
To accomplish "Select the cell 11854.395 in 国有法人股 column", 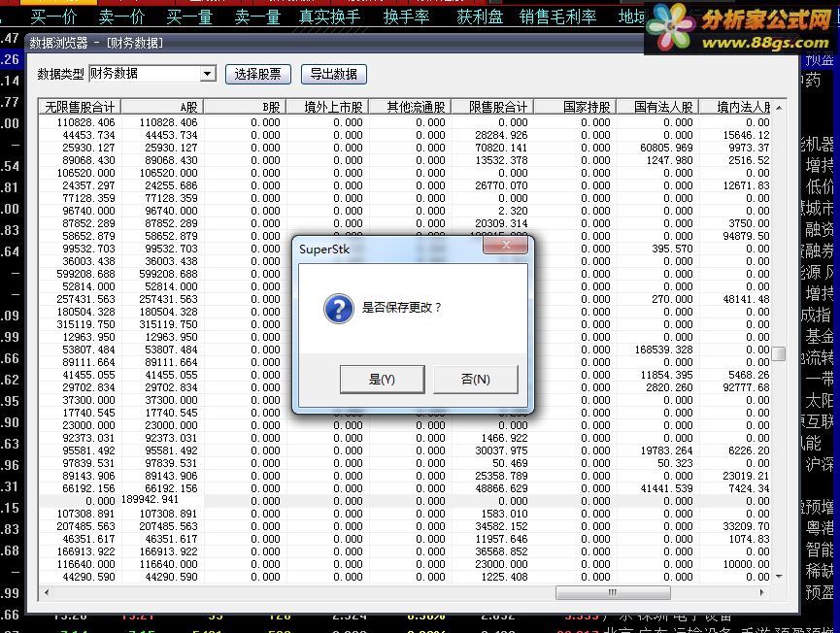I will (x=666, y=375).
